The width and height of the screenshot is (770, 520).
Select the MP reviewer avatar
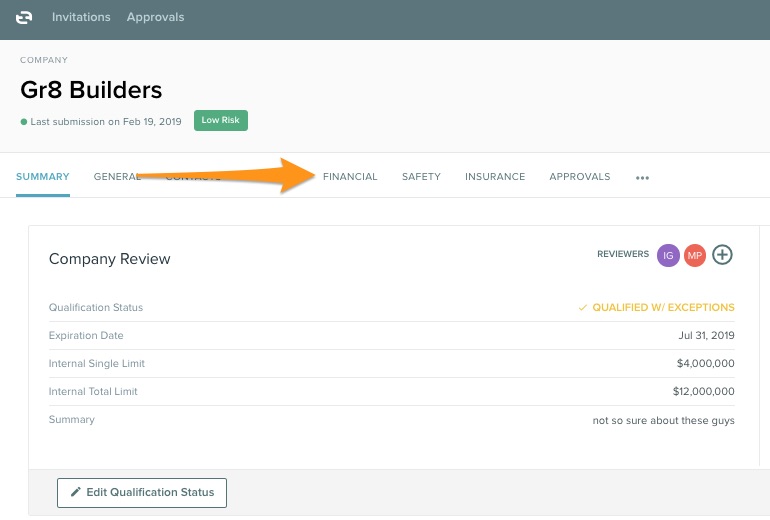[695, 255]
